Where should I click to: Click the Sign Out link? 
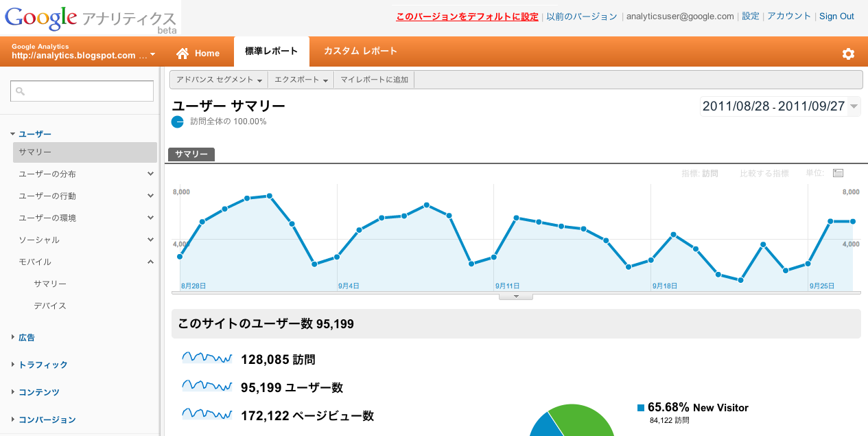(836, 16)
